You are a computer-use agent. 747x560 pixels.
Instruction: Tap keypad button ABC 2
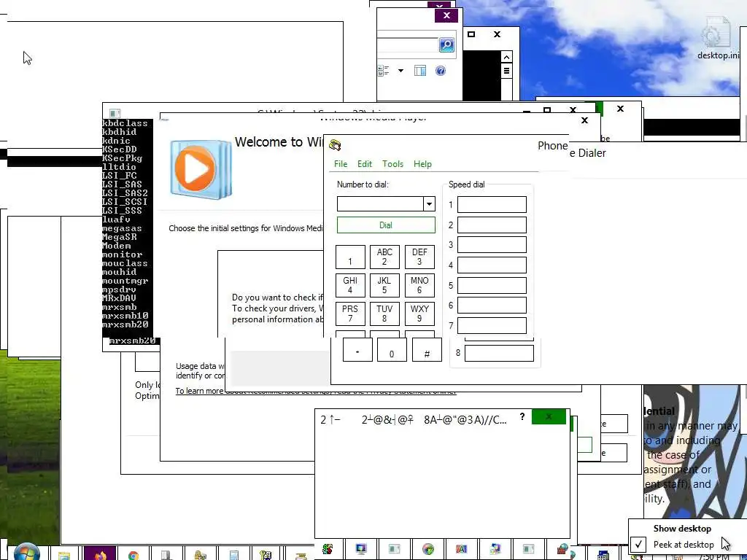384,257
